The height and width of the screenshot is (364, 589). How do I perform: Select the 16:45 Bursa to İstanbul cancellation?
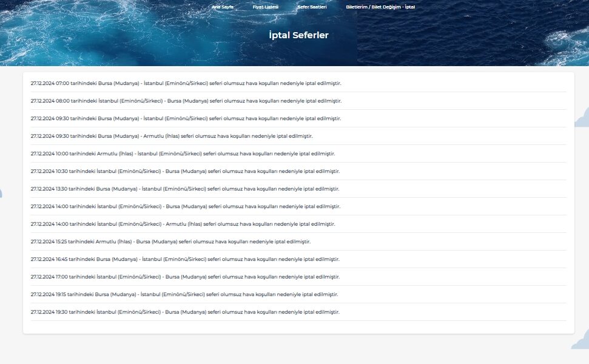186,259
